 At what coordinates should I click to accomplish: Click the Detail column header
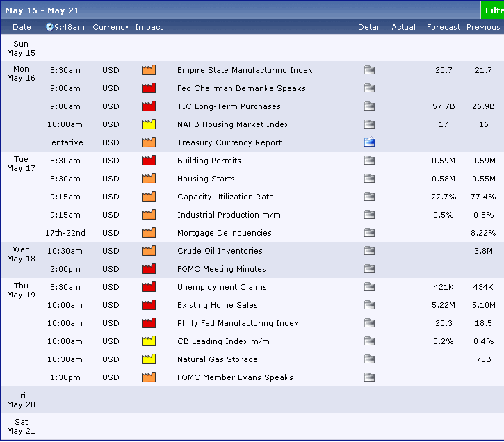[369, 27]
